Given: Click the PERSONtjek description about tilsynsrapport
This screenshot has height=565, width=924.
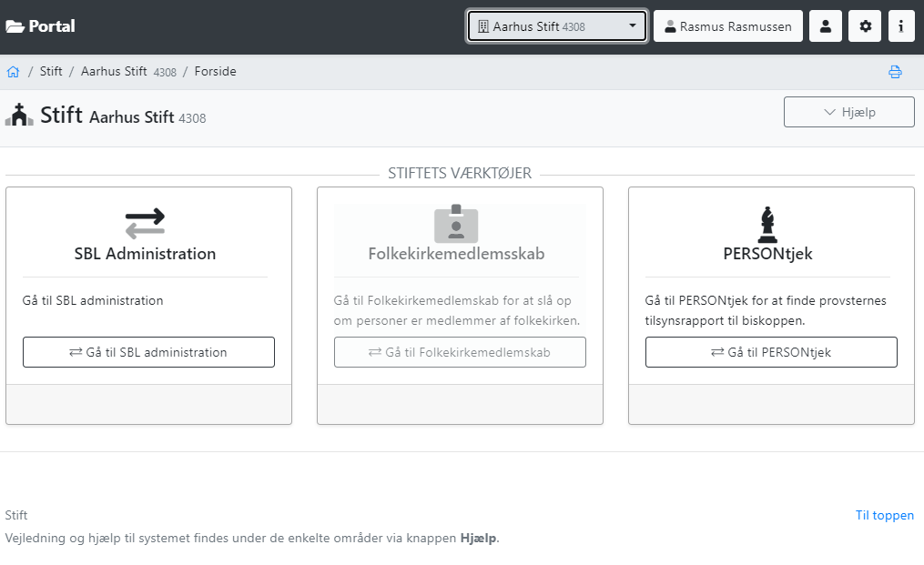Looking at the screenshot, I should click(x=765, y=310).
